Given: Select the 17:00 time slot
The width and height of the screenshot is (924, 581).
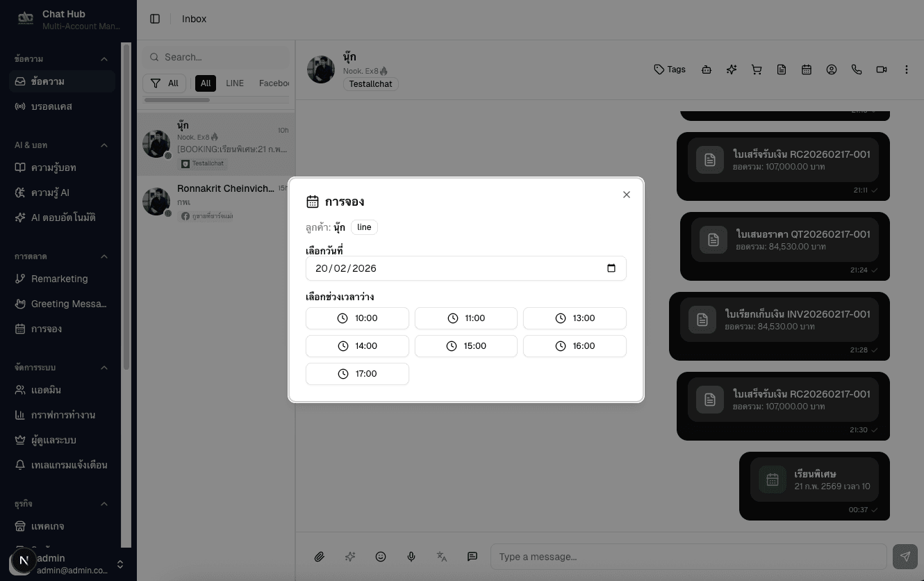Looking at the screenshot, I should (357, 373).
